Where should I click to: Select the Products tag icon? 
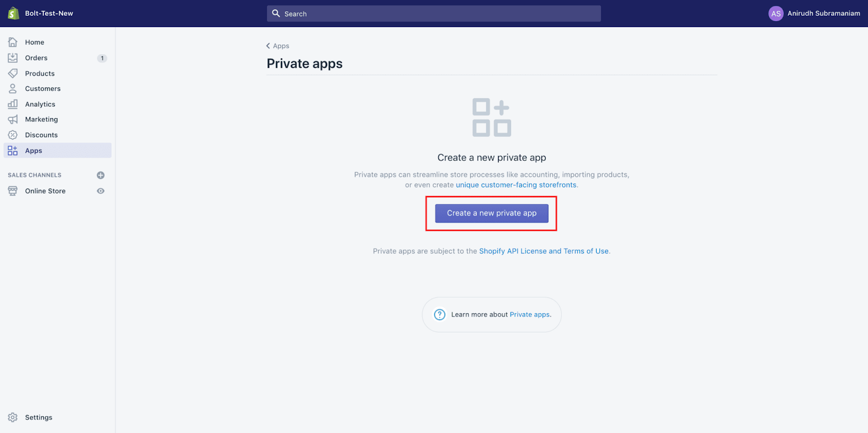tap(12, 73)
